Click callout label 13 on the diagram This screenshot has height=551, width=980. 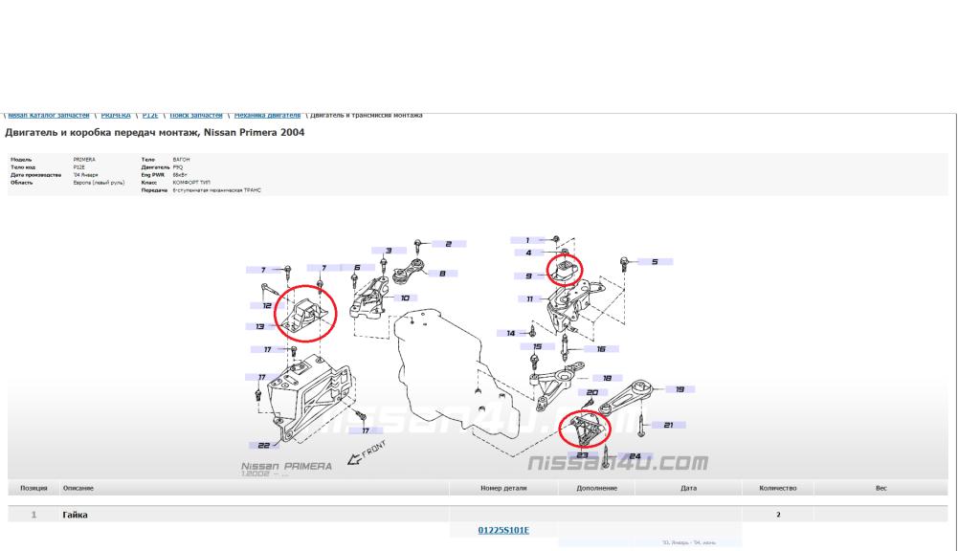point(260,326)
